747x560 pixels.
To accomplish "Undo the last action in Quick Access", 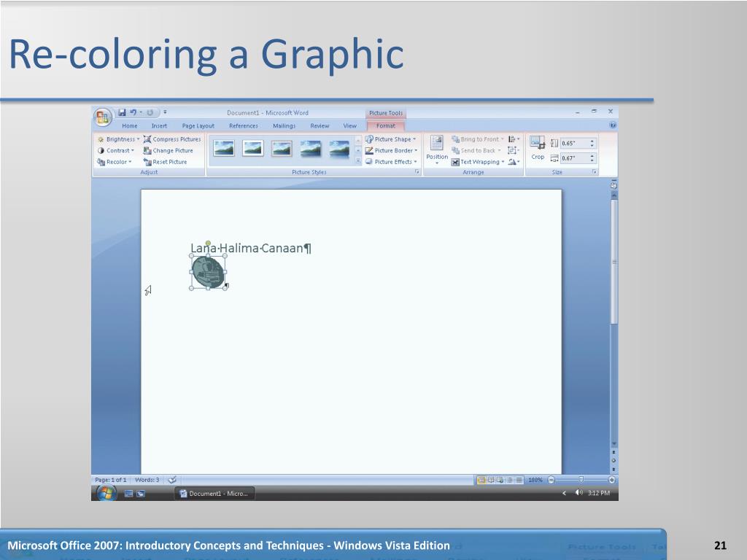I will pos(133,112).
